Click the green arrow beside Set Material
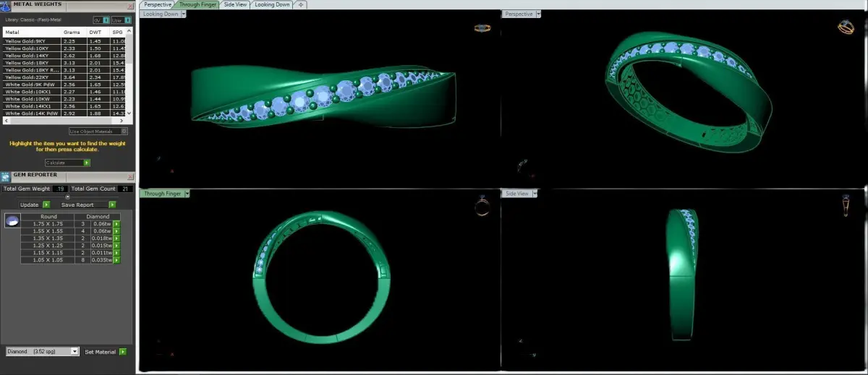Image resolution: width=868 pixels, height=375 pixels. [123, 352]
